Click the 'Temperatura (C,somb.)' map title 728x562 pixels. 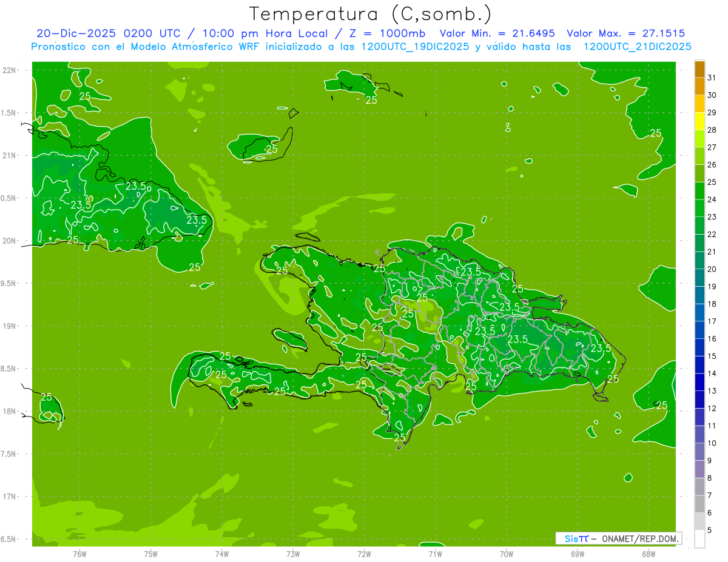click(x=370, y=15)
